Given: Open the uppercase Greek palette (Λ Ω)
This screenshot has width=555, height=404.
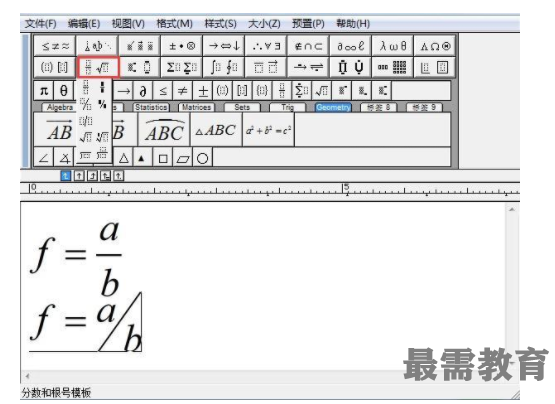Looking at the screenshot, I should 434,46.
